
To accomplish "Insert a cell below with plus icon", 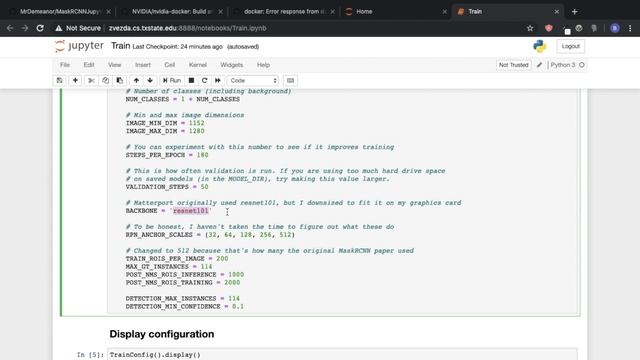I will pyautogui.click(x=75, y=80).
